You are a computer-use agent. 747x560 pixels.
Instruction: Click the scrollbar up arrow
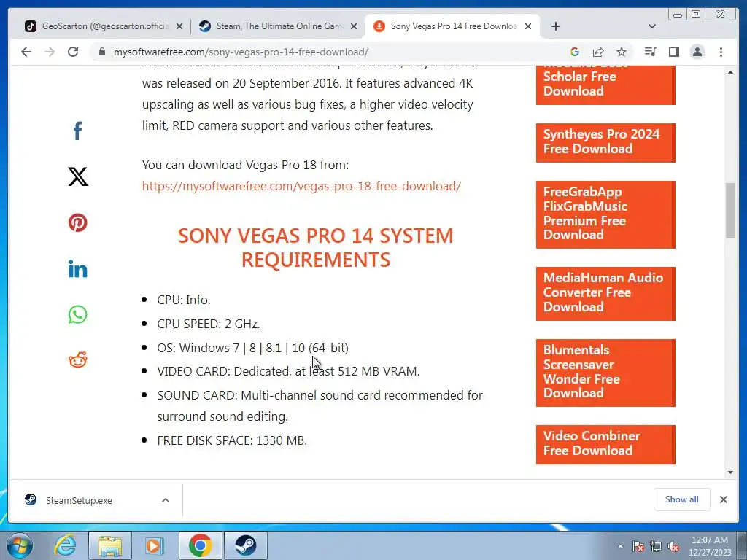[730, 72]
